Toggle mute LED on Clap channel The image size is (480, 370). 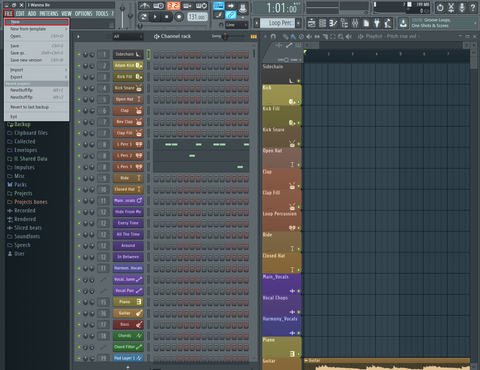pyautogui.click(x=79, y=111)
